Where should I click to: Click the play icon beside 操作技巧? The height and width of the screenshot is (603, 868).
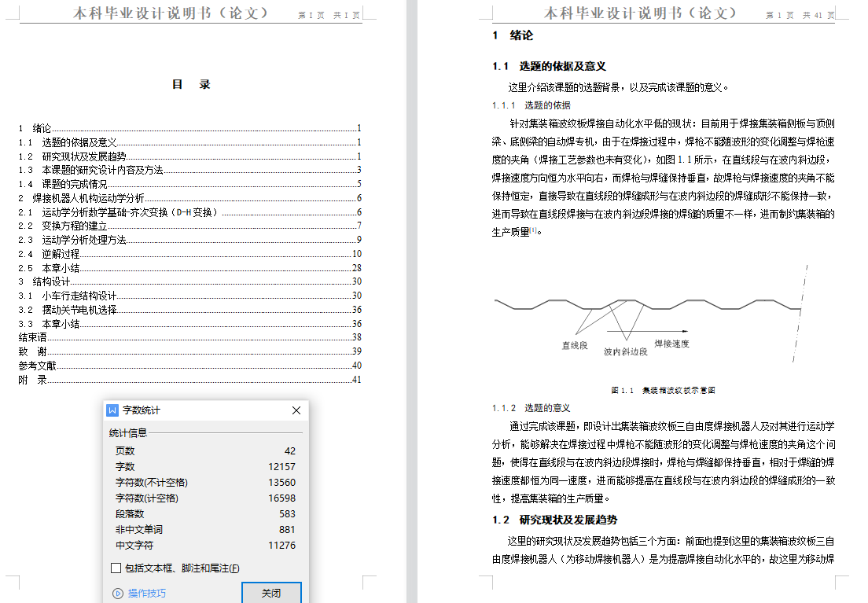click(x=118, y=594)
